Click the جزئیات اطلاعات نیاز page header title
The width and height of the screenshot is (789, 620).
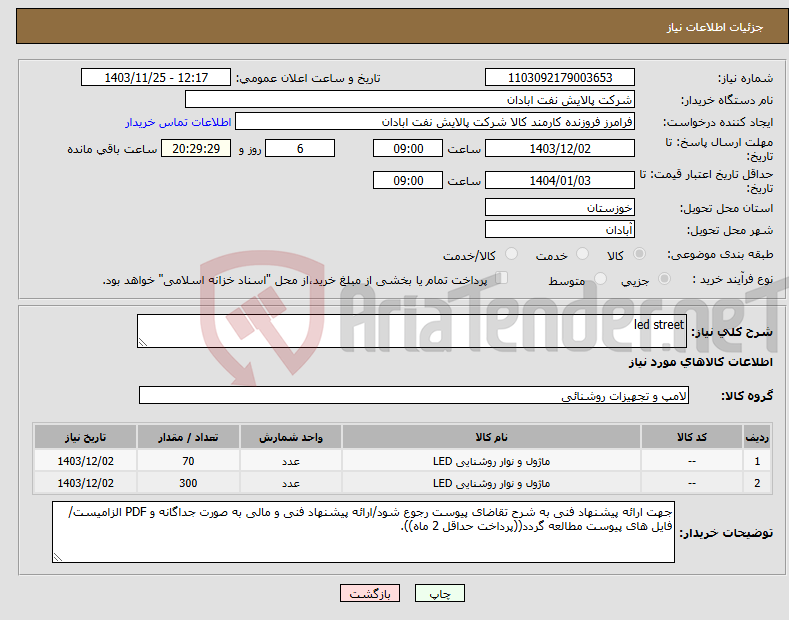[715, 27]
